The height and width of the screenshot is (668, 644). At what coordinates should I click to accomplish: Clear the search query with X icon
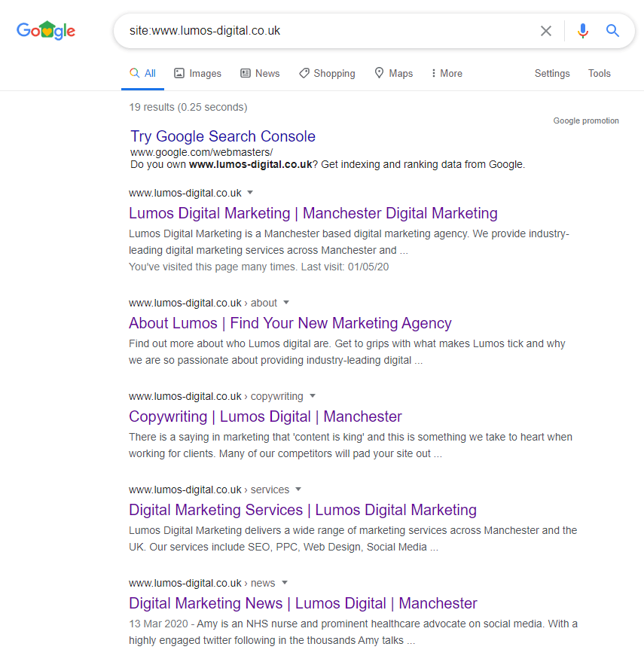pyautogui.click(x=546, y=31)
